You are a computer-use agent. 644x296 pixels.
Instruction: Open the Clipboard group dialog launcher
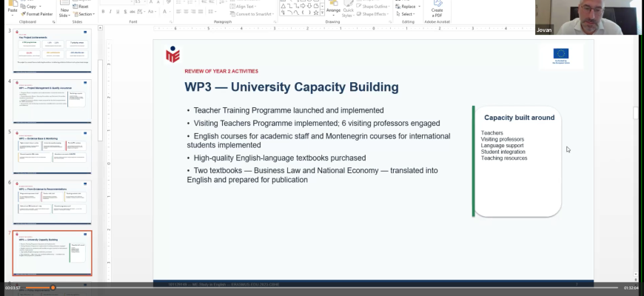[x=54, y=21]
